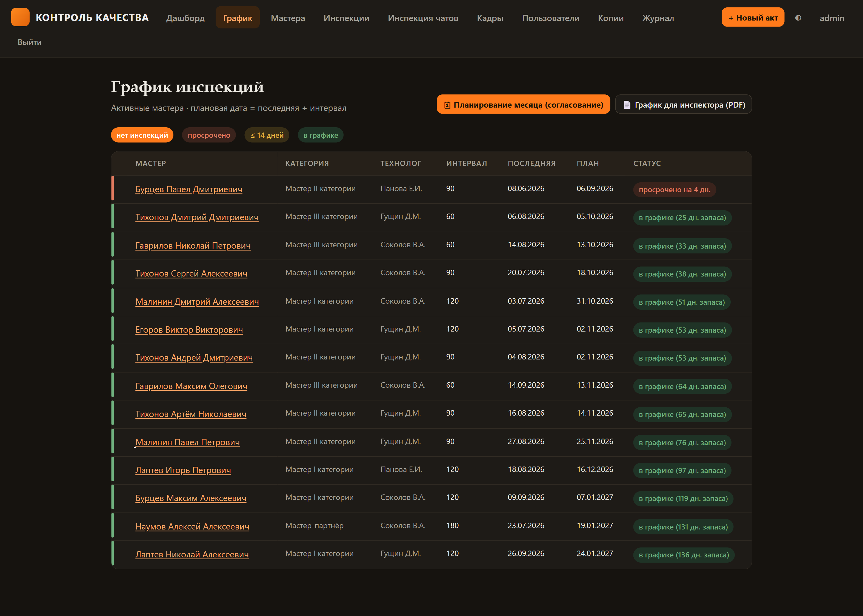This screenshot has width=863, height=616.
Task: Open master Бурцев Максим Алексеевич
Action: tap(191, 498)
